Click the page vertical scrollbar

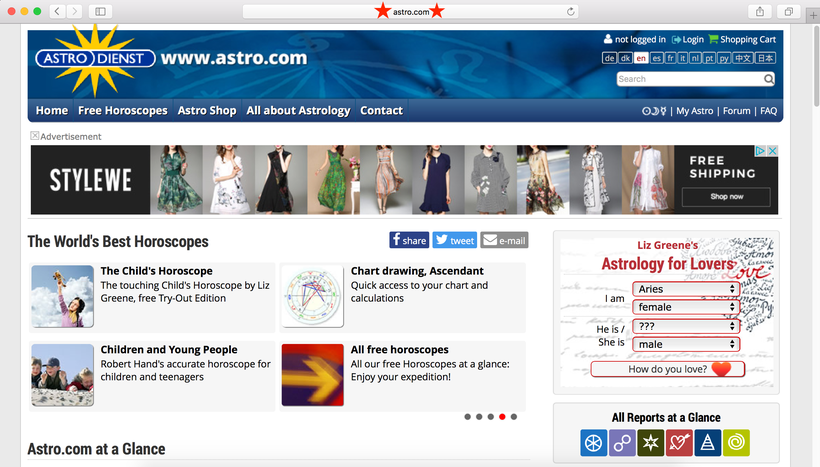tap(816, 66)
